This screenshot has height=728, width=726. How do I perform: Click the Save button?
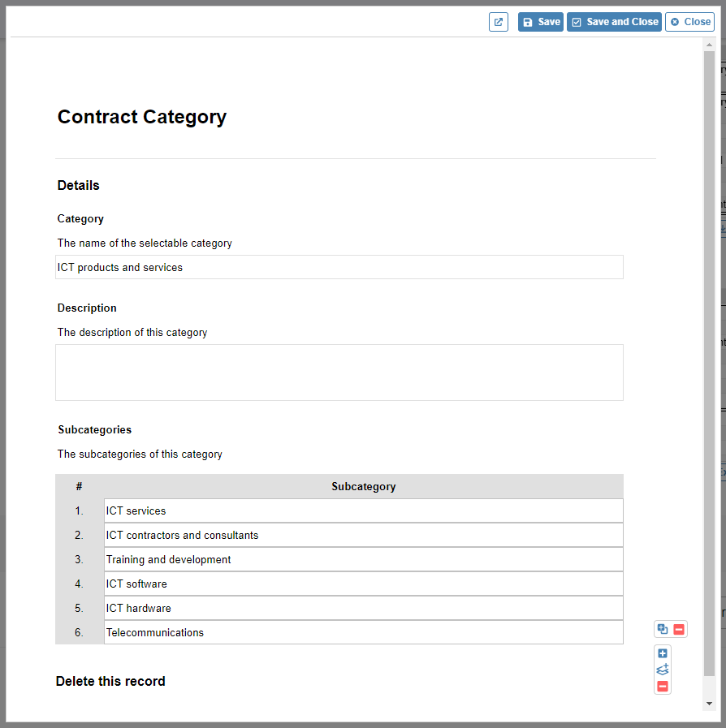click(541, 22)
